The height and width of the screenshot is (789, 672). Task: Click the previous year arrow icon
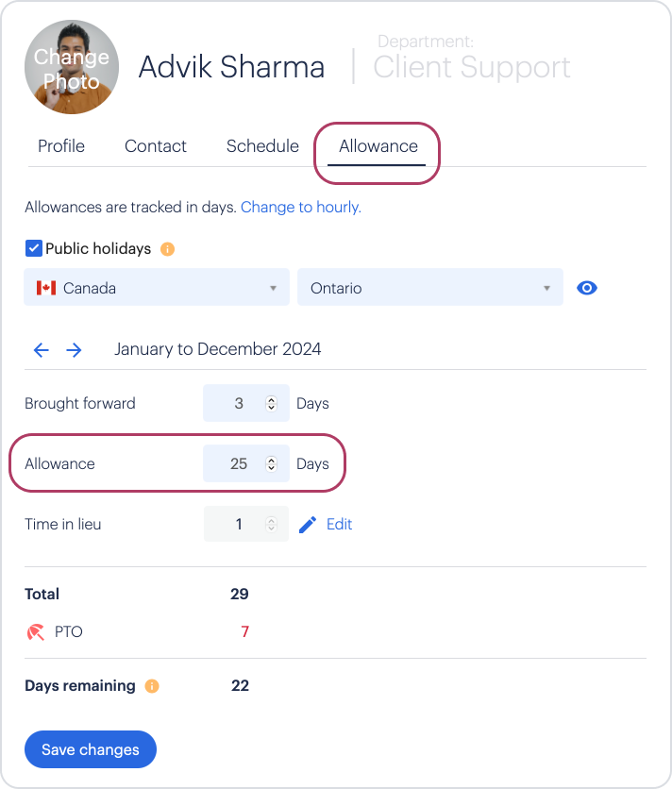coord(41,350)
